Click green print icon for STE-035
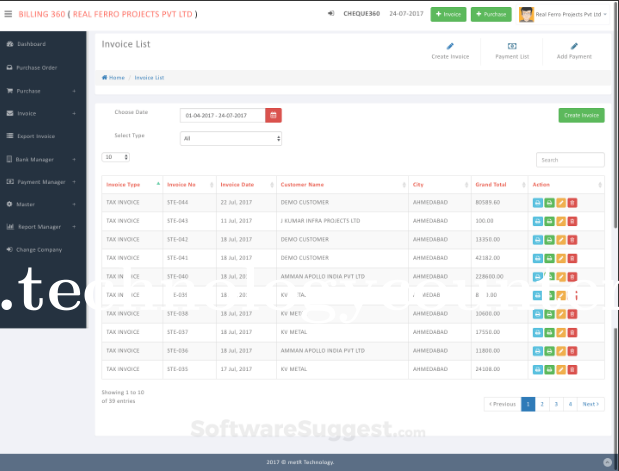Viewport: 619px width, 471px height. point(549,370)
